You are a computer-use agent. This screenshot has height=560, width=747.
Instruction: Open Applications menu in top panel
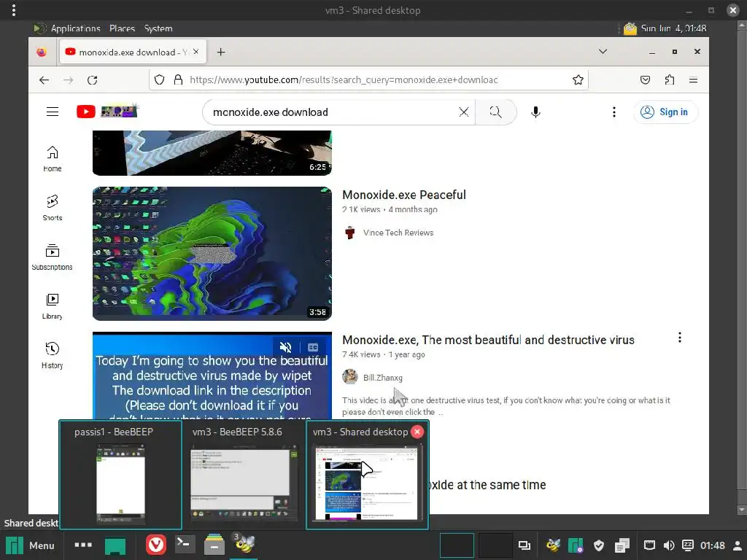point(75,28)
